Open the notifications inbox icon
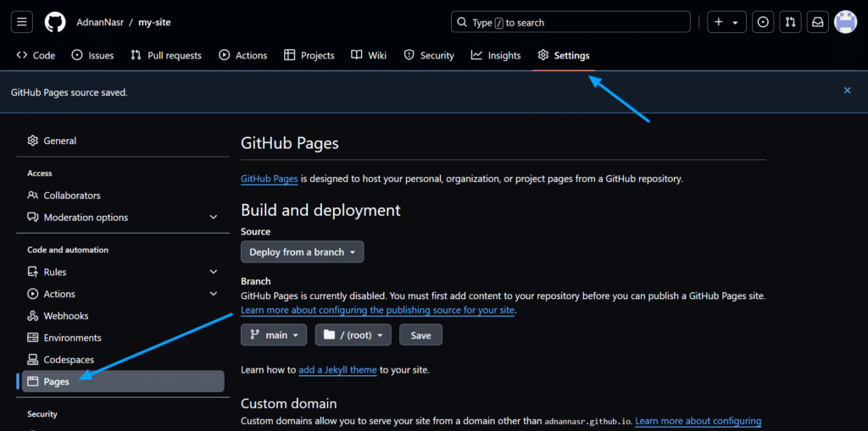Image resolution: width=868 pixels, height=431 pixels. coord(818,22)
